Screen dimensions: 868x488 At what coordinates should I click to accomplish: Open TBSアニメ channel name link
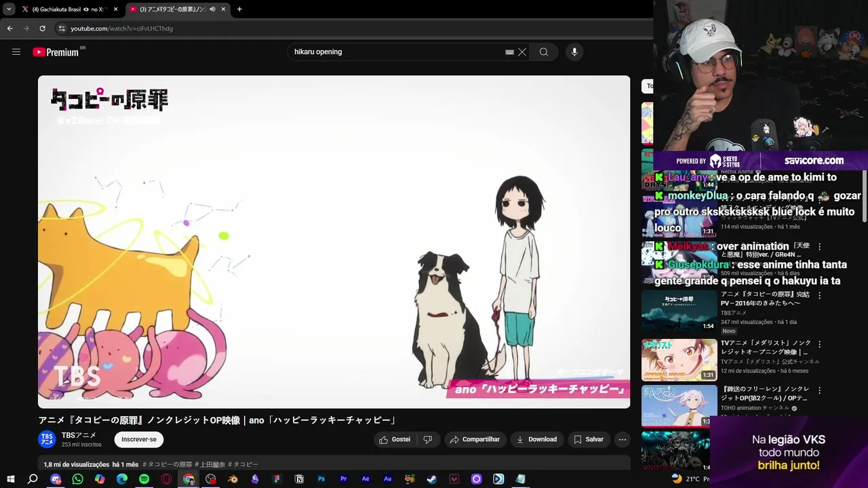(79, 436)
